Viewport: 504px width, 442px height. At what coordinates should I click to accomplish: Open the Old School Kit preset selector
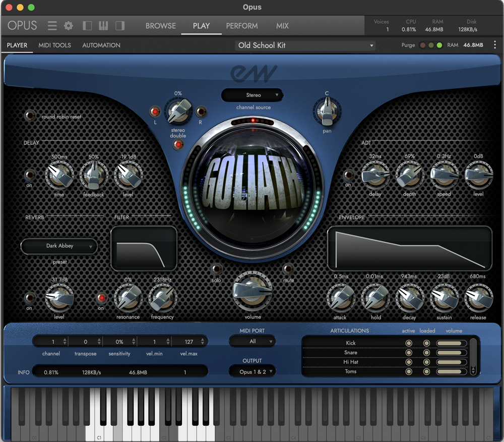point(305,45)
